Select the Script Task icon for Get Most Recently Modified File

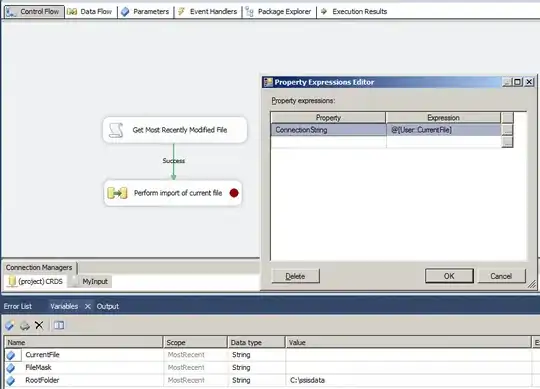point(116,130)
